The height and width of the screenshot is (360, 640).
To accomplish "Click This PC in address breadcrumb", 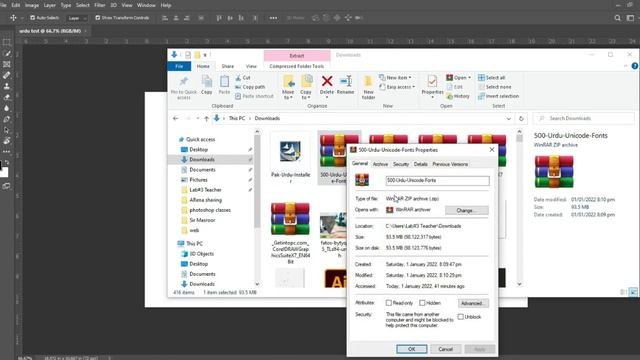I will [x=237, y=118].
